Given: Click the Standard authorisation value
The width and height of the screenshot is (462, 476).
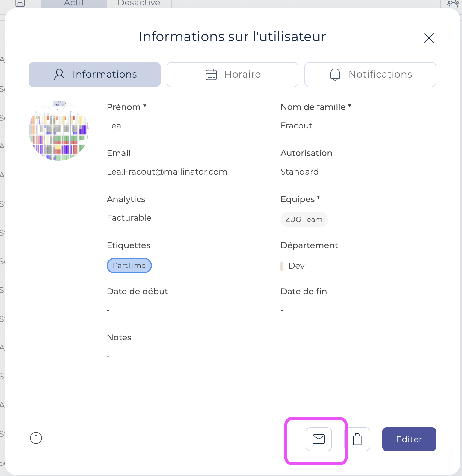Looking at the screenshot, I should point(299,172).
